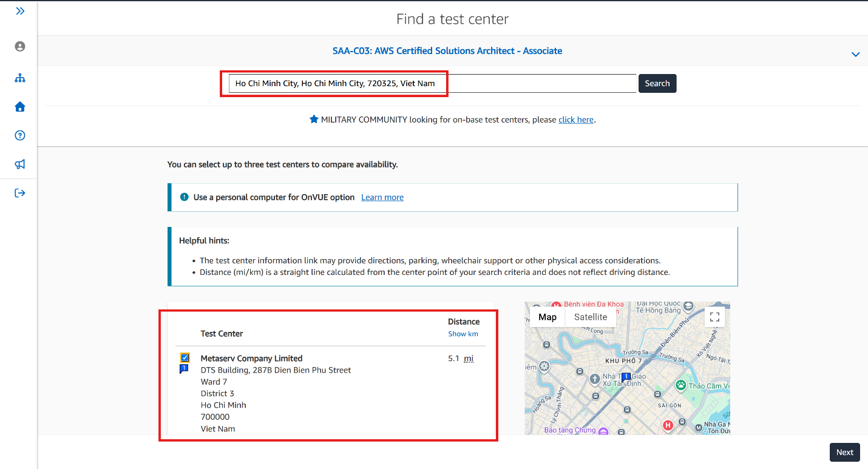Click into the location search field
This screenshot has width=868, height=469.
[432, 84]
